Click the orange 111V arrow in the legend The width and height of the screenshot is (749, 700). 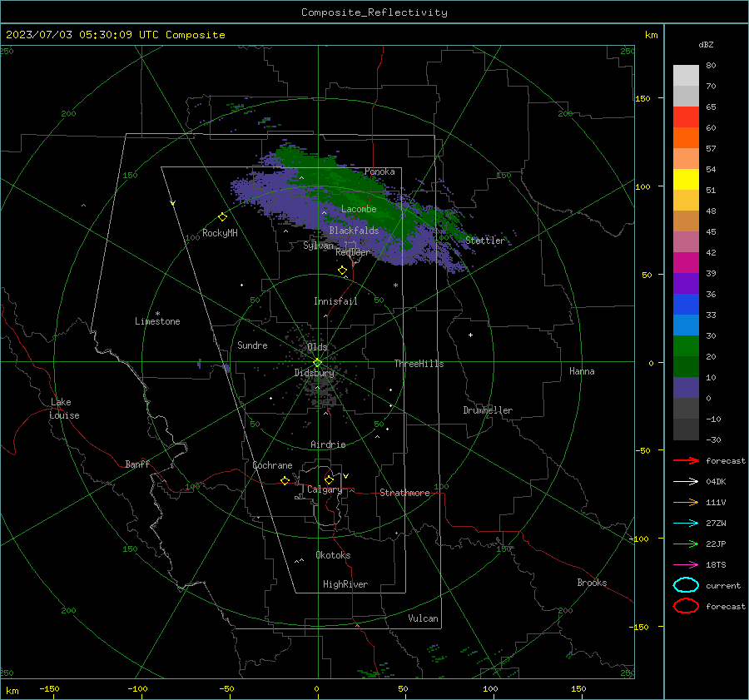click(x=686, y=502)
